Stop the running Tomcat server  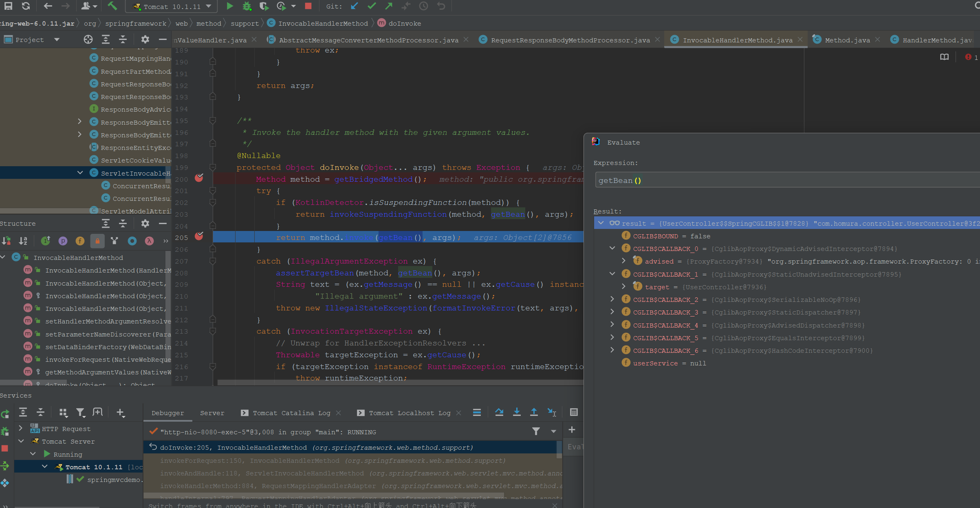click(308, 6)
